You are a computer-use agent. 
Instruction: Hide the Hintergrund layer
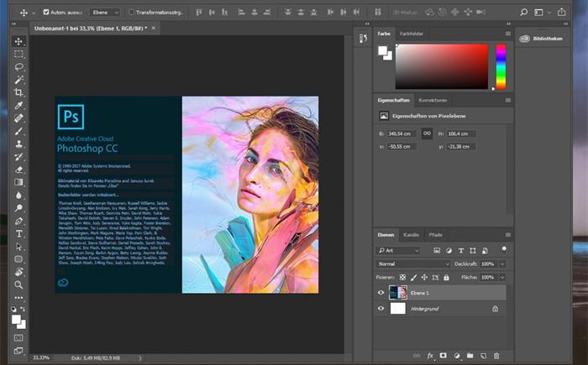click(x=381, y=309)
